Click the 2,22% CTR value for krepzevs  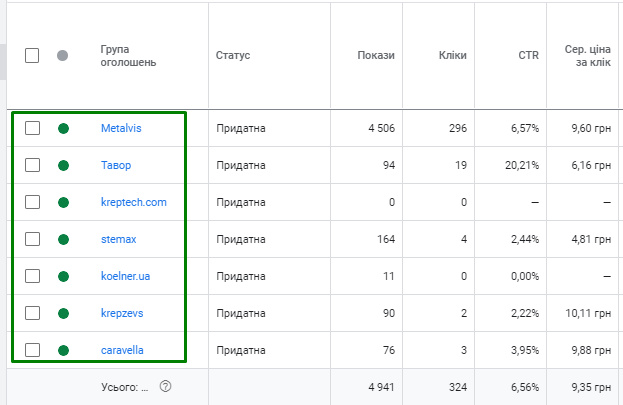[525, 313]
